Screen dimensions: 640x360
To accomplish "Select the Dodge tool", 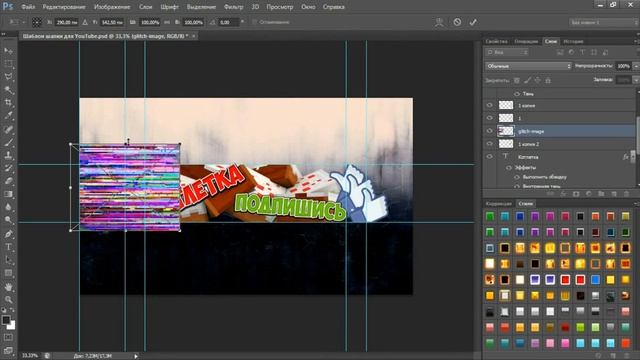I will [8, 220].
